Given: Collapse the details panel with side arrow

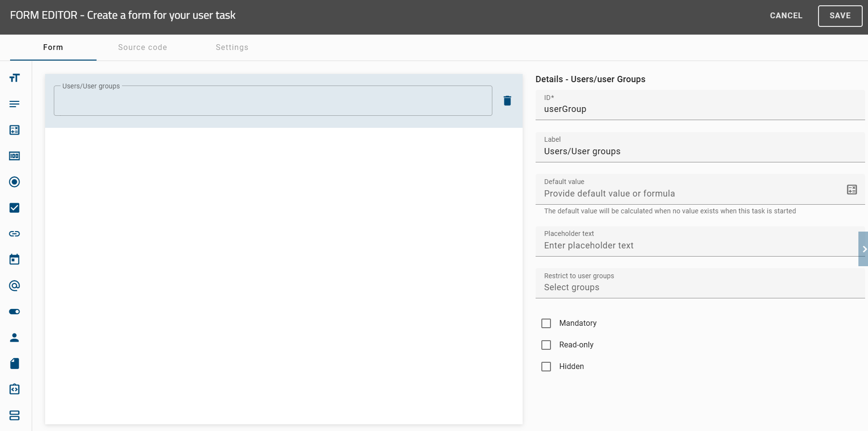Looking at the screenshot, I should coord(863,249).
